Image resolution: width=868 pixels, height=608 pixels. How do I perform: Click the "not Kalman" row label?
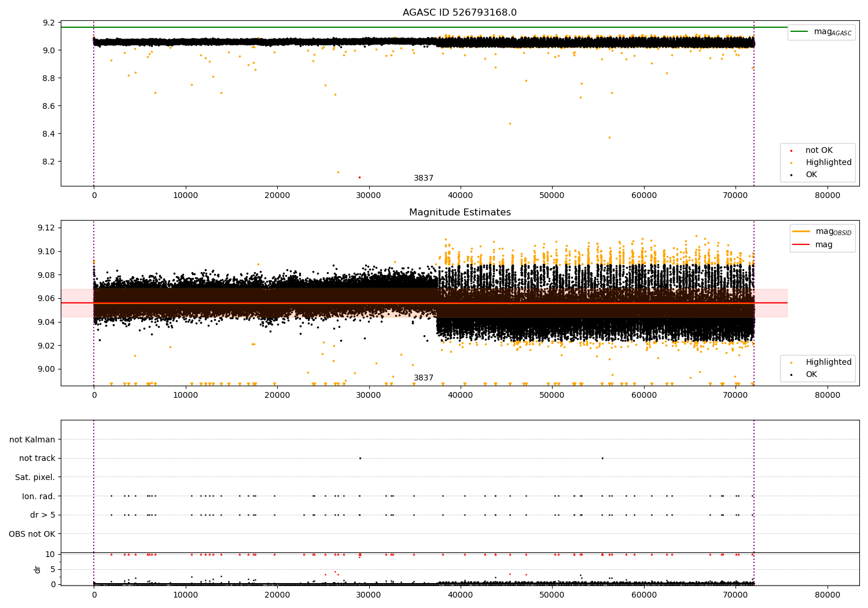[32, 439]
